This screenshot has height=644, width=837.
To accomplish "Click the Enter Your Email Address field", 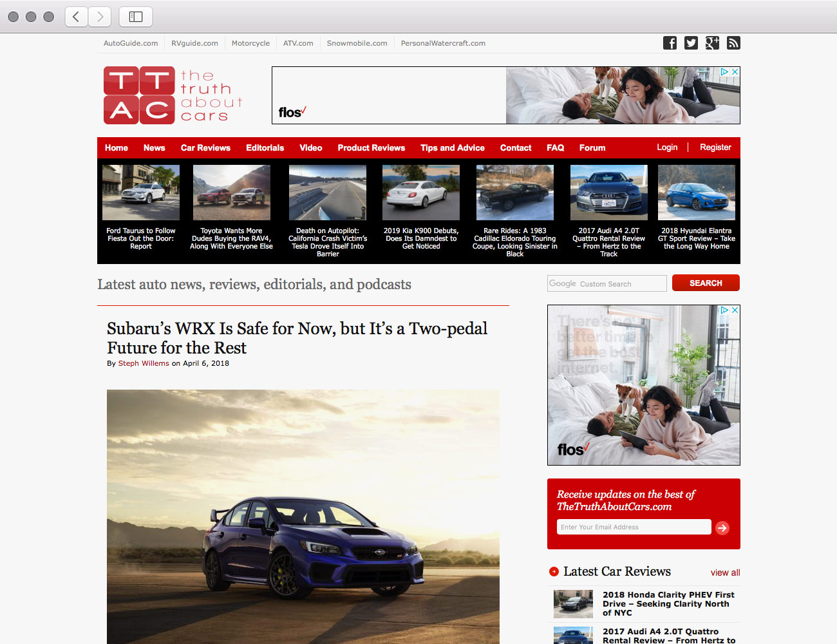I will pos(634,527).
